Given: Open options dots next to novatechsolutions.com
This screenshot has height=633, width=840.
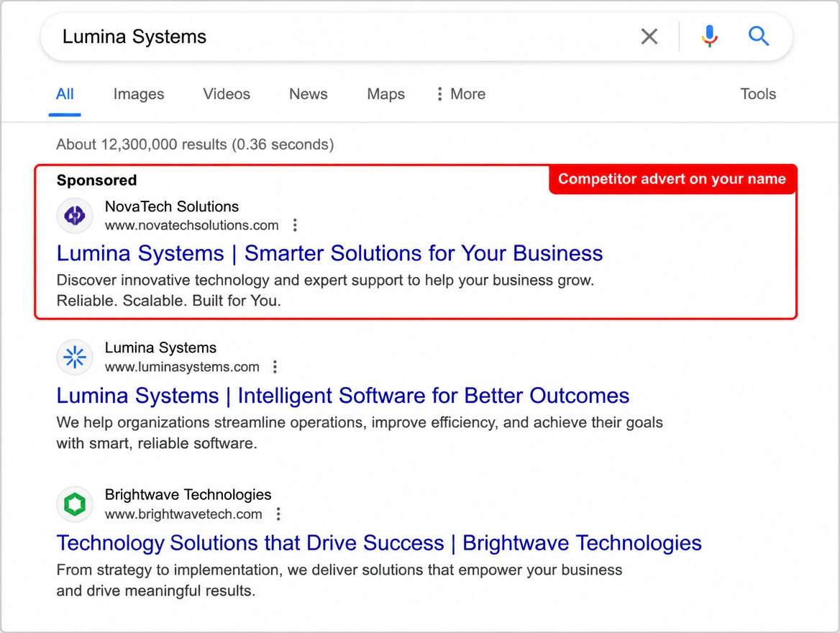Looking at the screenshot, I should [x=295, y=225].
